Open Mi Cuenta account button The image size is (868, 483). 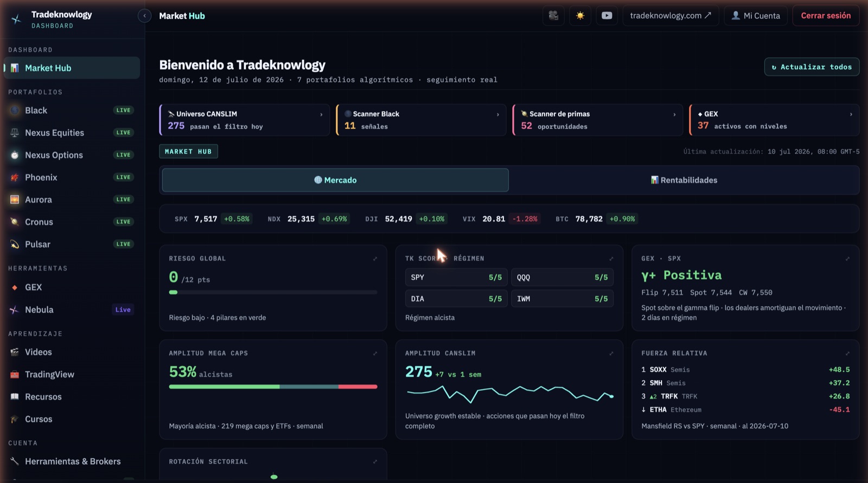pyautogui.click(x=756, y=16)
